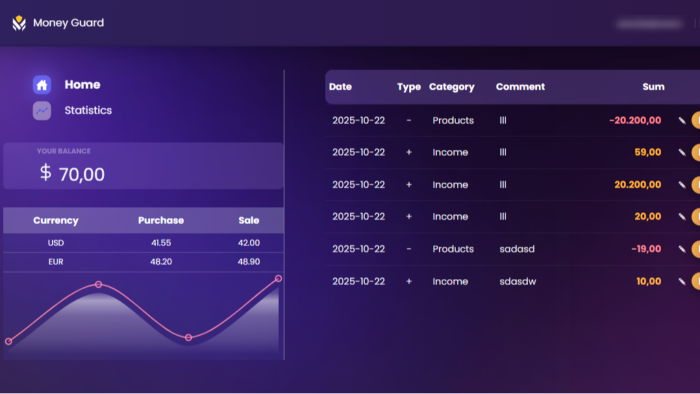Screen dimensions: 700x394
Task: Select the USD currency cell
Action: point(56,243)
